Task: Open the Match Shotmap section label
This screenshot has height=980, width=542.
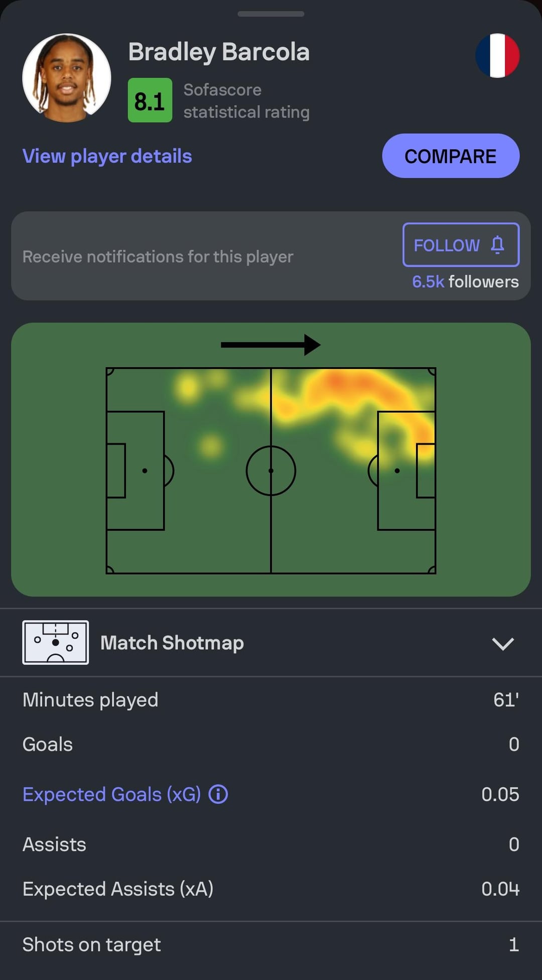Action: [x=172, y=643]
